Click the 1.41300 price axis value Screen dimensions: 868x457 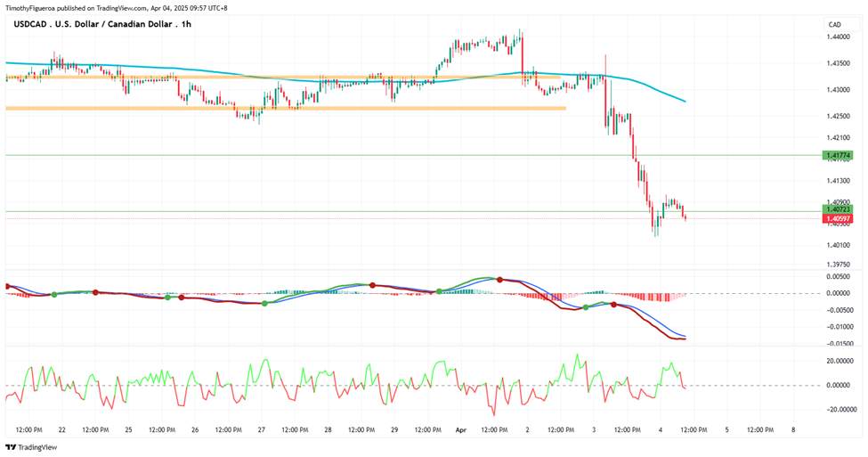[838, 181]
